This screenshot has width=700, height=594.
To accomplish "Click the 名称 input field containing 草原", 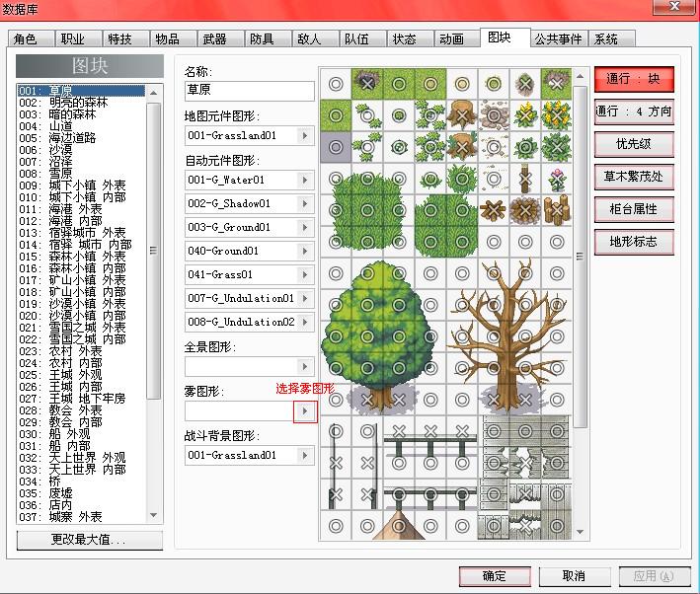I will pos(250,91).
